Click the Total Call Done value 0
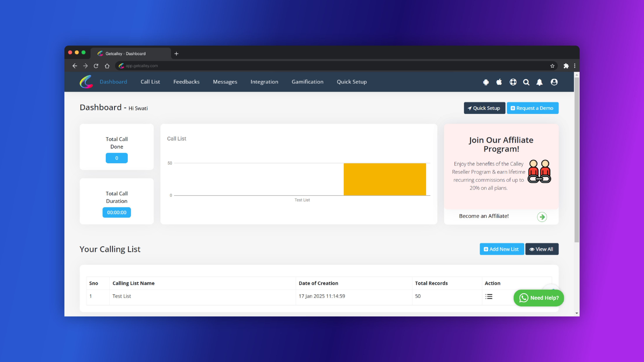 pos(117,158)
